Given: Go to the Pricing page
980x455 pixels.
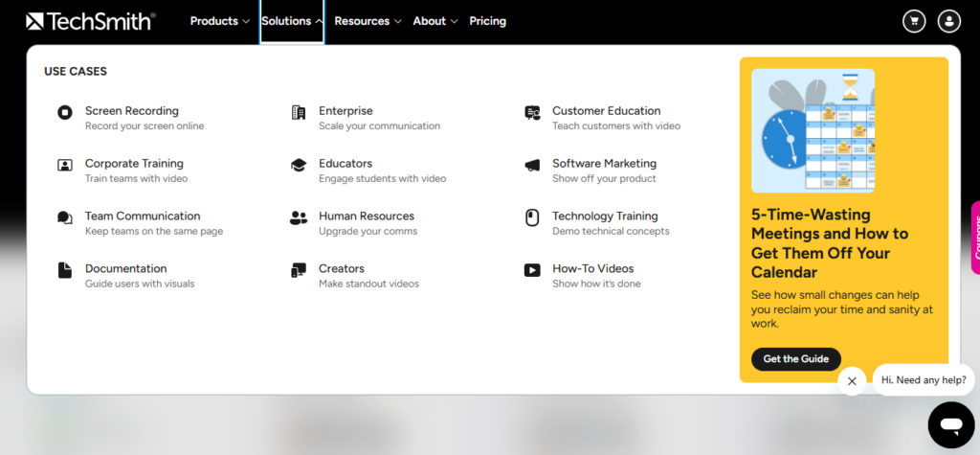Looking at the screenshot, I should (x=487, y=21).
